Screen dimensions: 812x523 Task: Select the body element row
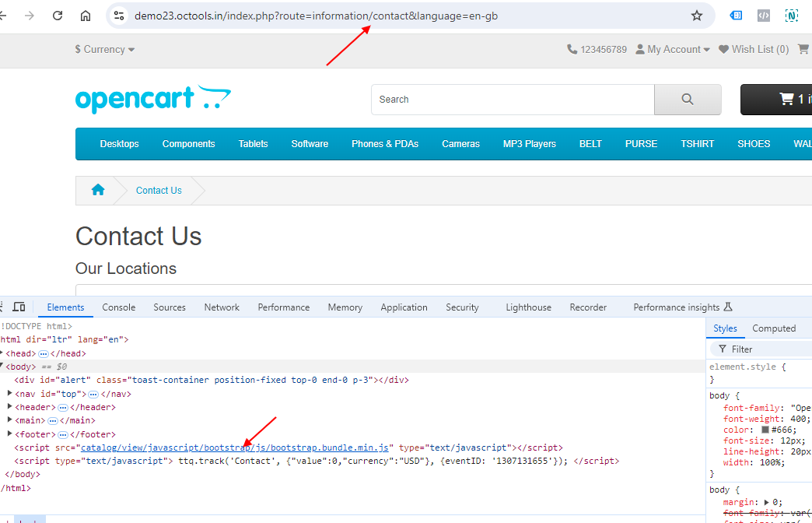352,367
